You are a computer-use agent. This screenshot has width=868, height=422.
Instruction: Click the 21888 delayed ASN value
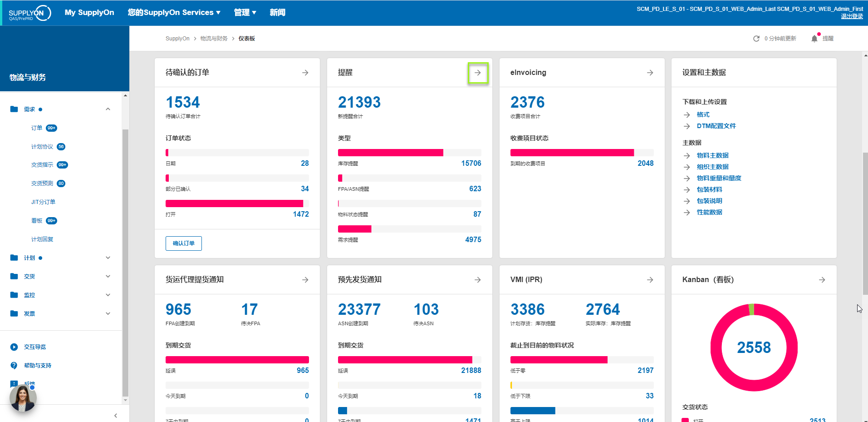(471, 371)
